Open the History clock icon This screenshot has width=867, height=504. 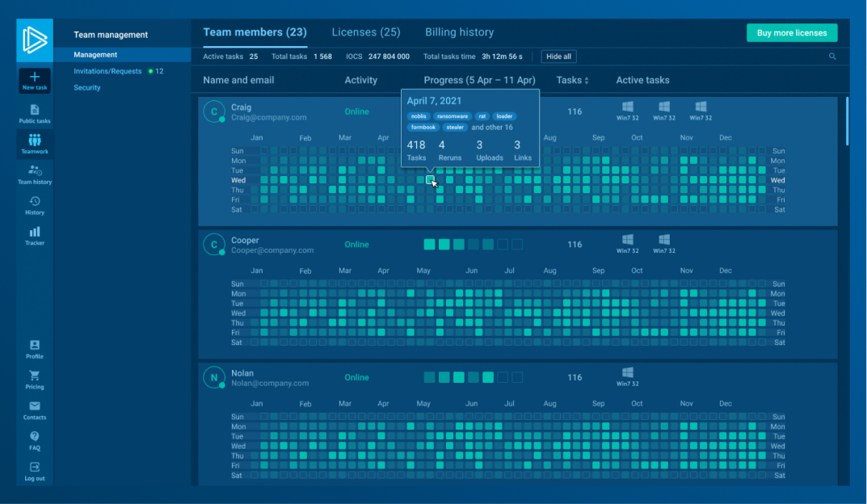35,201
